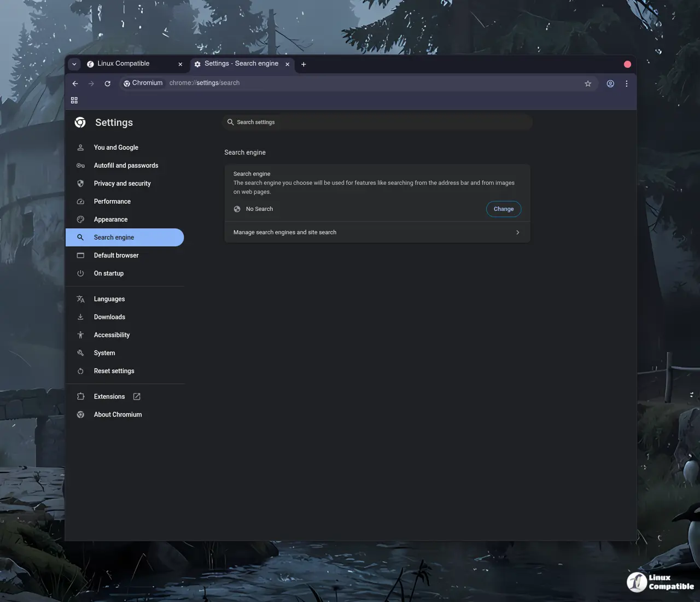The height and width of the screenshot is (602, 700).
Task: Open Privacy and security settings
Action: (122, 184)
